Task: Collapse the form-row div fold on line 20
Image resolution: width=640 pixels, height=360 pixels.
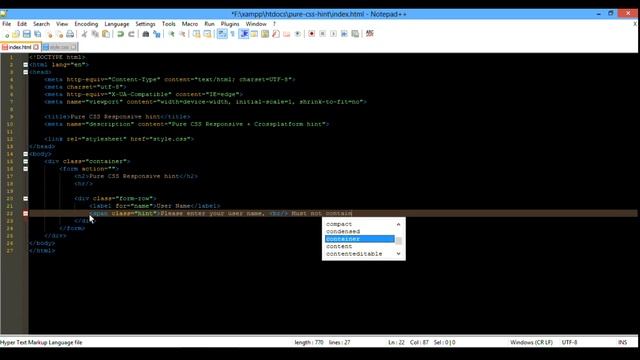Action: click(x=25, y=198)
